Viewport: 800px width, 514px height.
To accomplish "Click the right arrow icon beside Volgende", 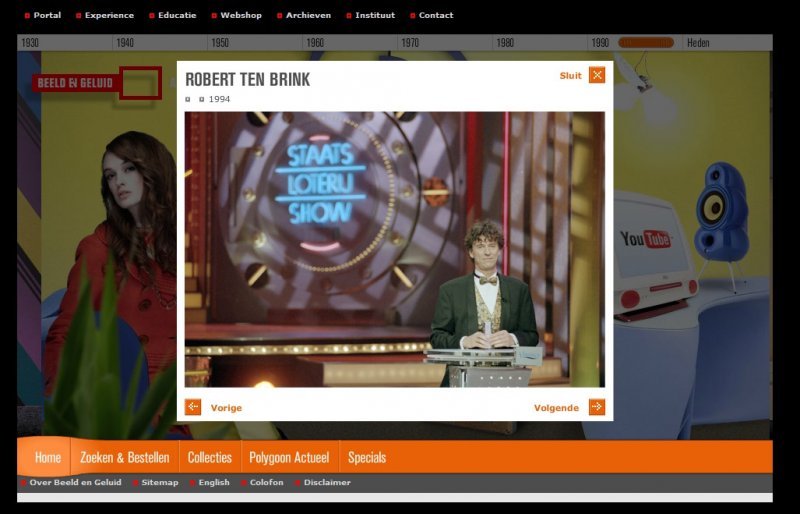I will 597,407.
